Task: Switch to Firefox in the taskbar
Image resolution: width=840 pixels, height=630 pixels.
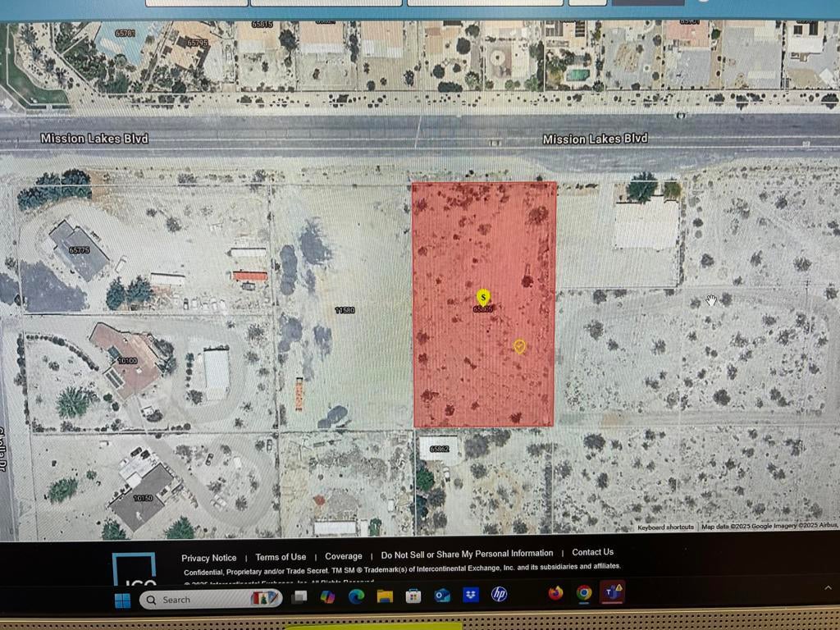Action: coord(555,592)
